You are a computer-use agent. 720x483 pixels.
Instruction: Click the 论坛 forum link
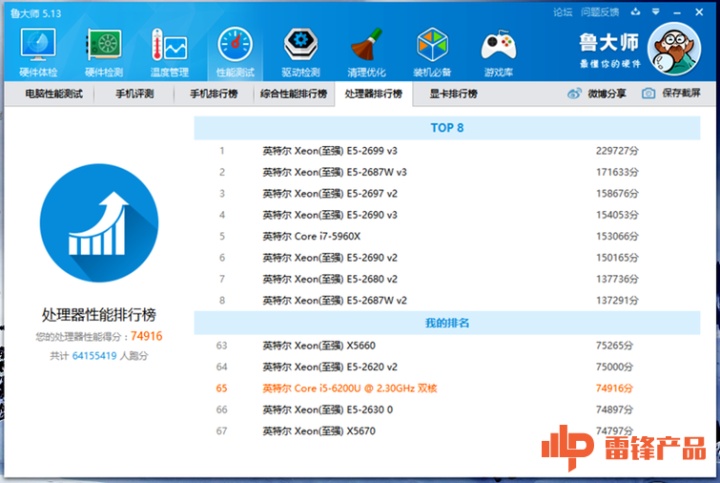[x=562, y=12]
